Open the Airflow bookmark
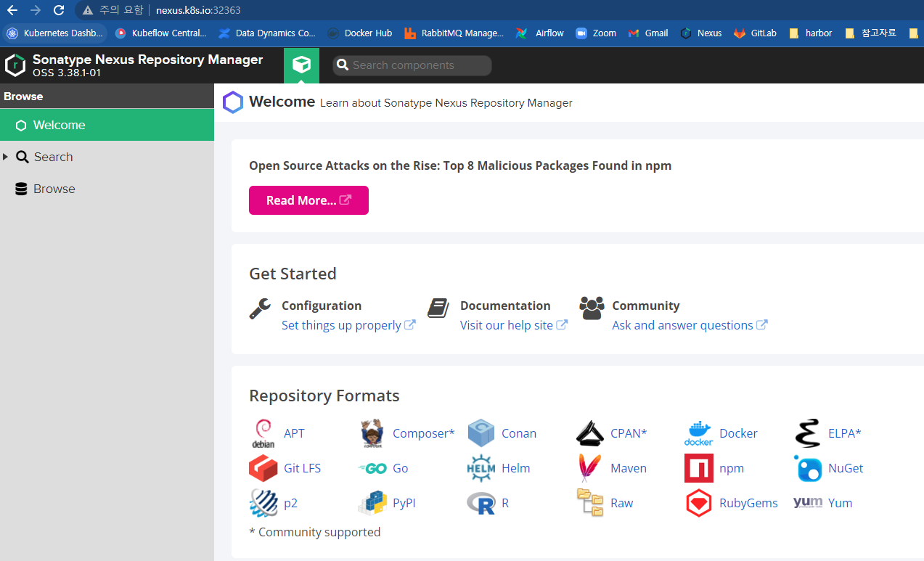The width and height of the screenshot is (924, 561). click(x=539, y=33)
